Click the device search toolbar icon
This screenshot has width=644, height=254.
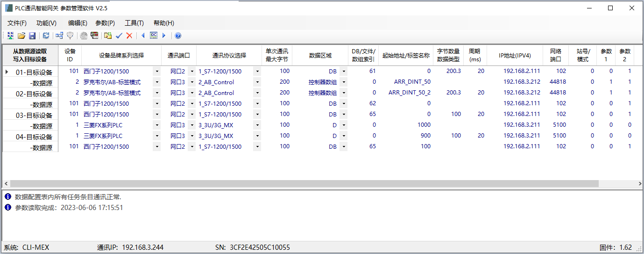10,36
